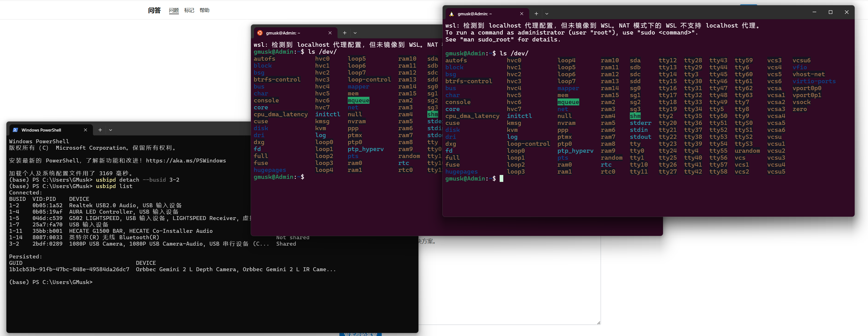The height and width of the screenshot is (336, 868).
Task: Open the 帮助 navigation link
Action: [204, 11]
